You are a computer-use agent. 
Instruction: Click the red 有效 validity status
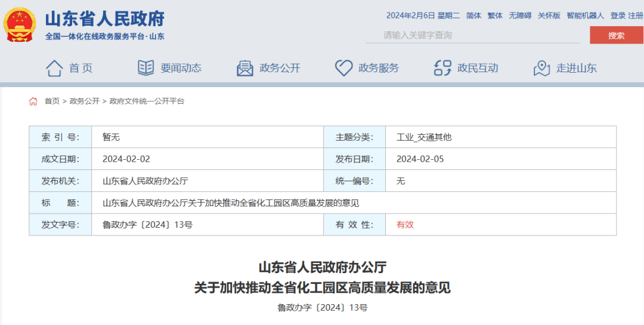click(405, 225)
